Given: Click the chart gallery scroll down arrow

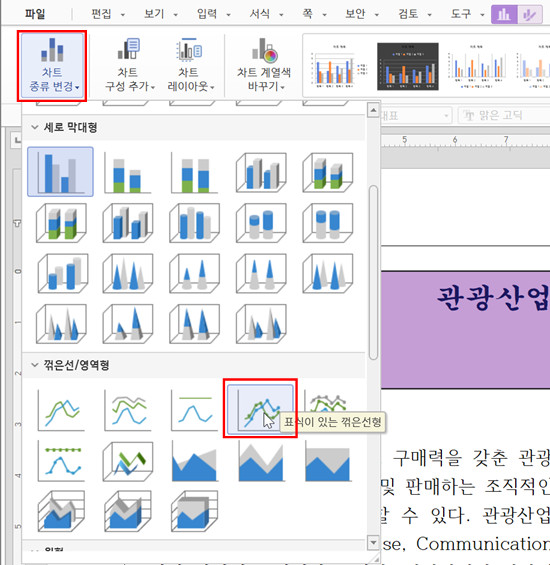Looking at the screenshot, I should pyautogui.click(x=373, y=542).
